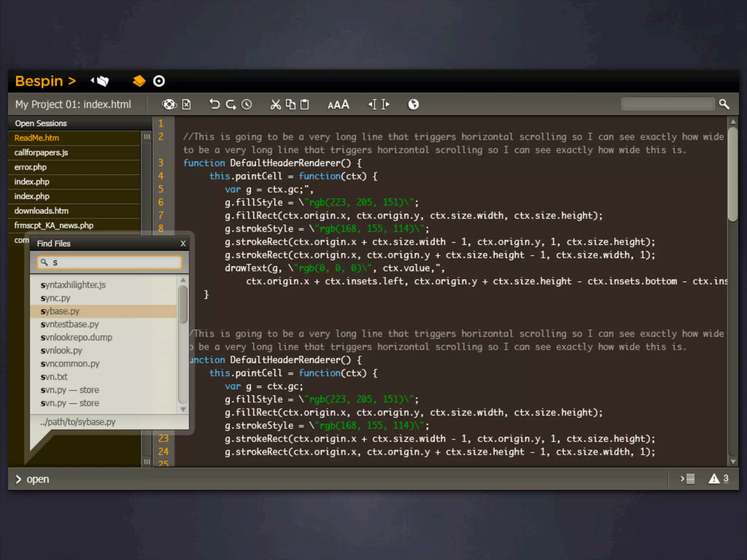Click the redo arrow icon
The width and height of the screenshot is (747, 560).
[x=231, y=105]
